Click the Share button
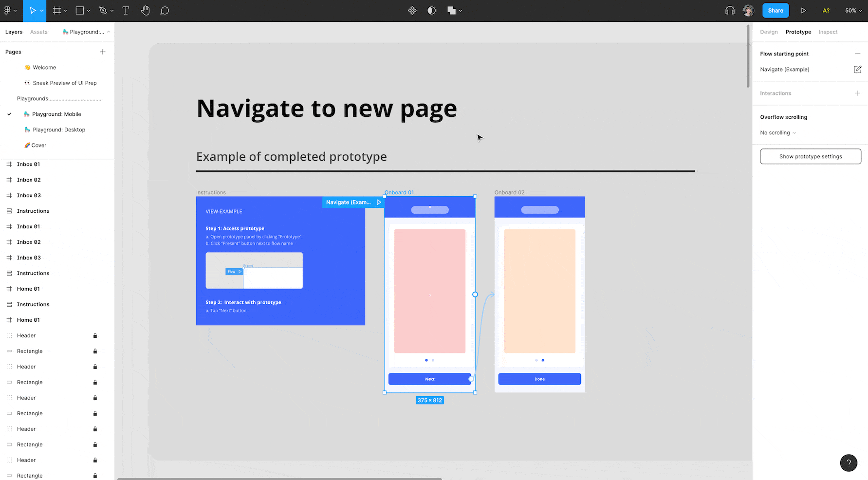The height and width of the screenshot is (480, 868). 776,10
